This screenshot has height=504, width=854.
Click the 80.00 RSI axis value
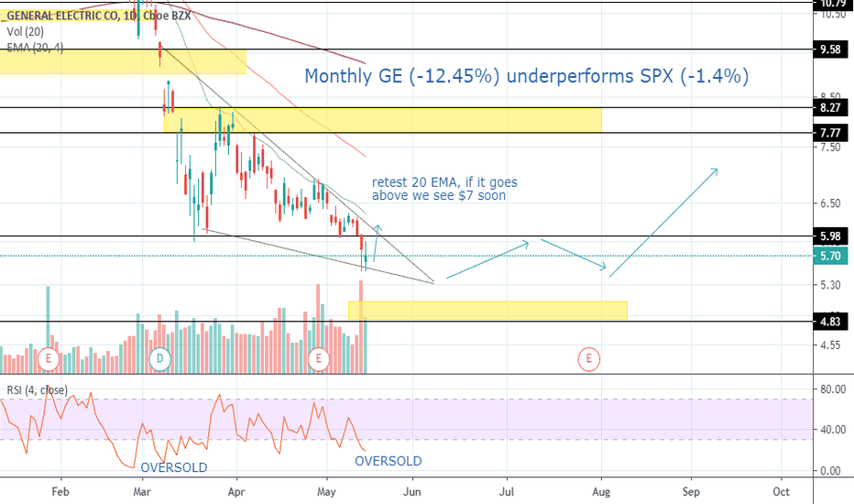[833, 389]
